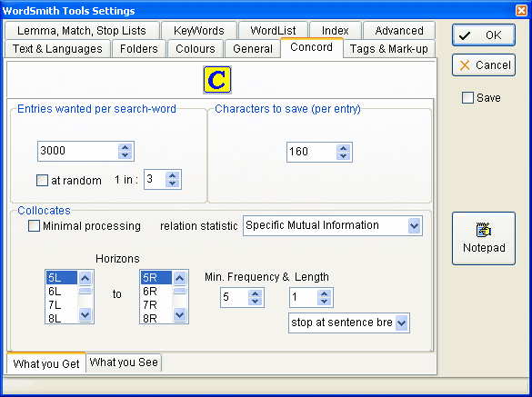
Task: Switch to 'What you See' bottom tab
Action: [124, 362]
